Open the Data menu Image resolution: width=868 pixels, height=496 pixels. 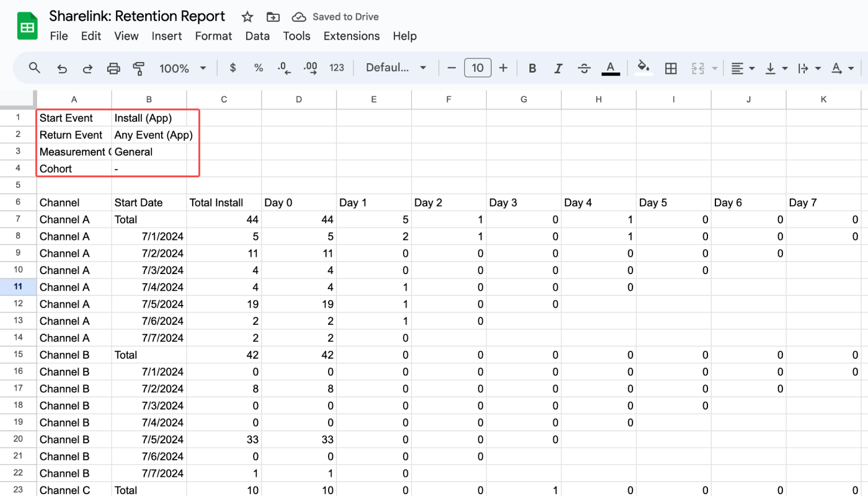pyautogui.click(x=257, y=36)
